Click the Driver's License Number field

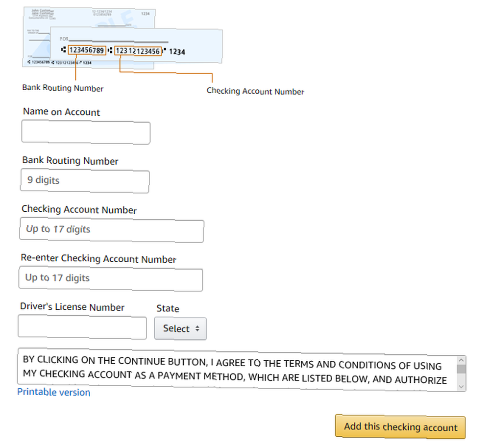point(82,327)
